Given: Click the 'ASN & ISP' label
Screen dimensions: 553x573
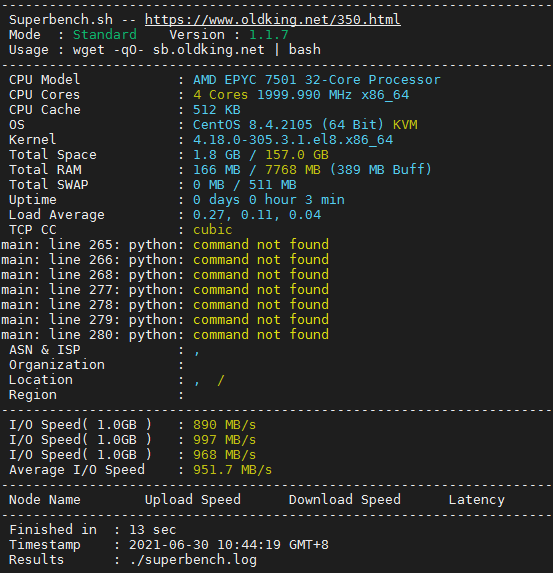Looking at the screenshot, I should point(45,350).
